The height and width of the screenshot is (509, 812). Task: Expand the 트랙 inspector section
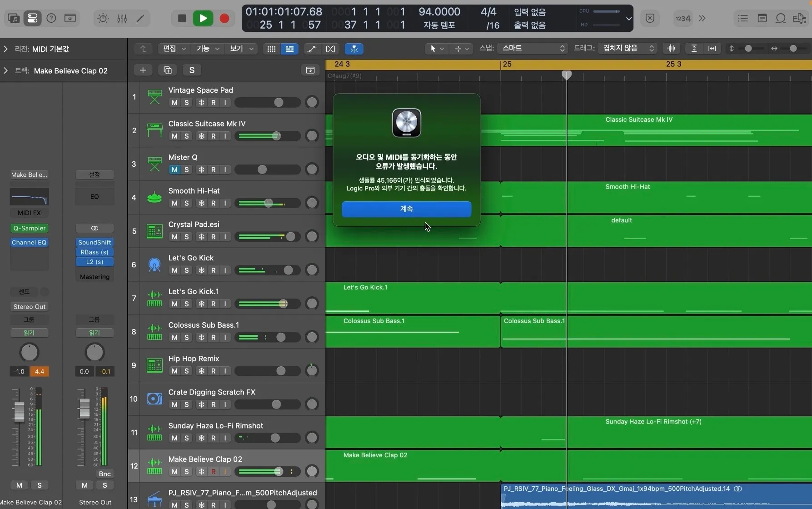click(5, 70)
